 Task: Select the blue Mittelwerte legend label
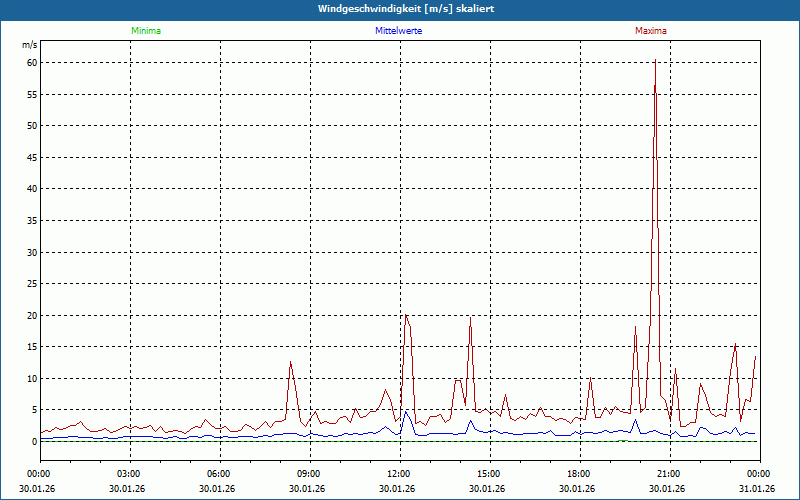[x=398, y=31]
